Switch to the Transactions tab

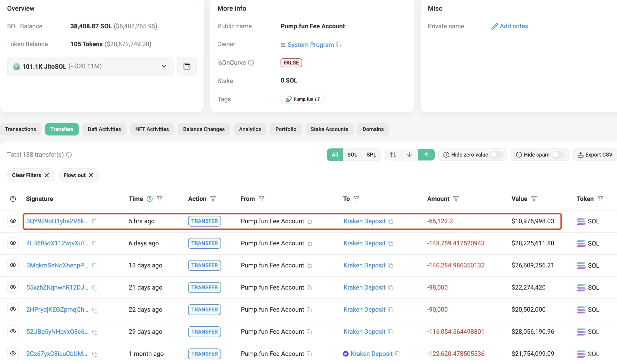20,129
